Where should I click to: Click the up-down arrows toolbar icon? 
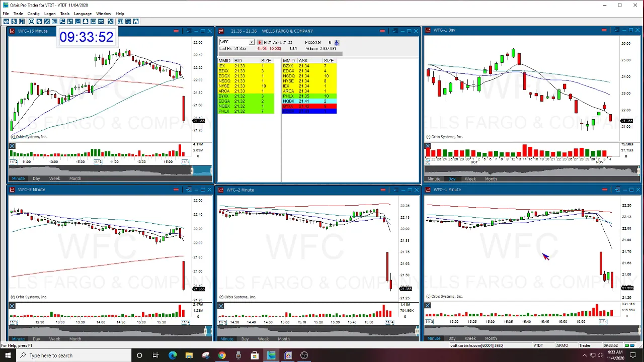[70, 21]
